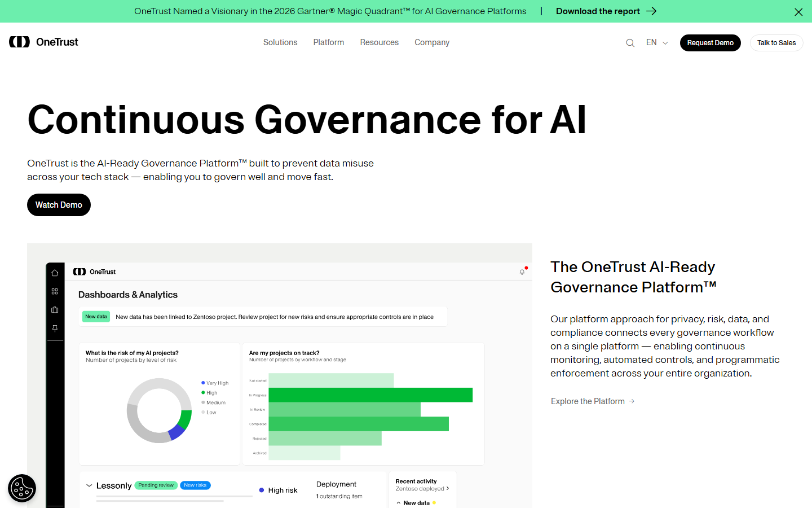Open the Resources menu
The width and height of the screenshot is (812, 508).
pos(379,42)
